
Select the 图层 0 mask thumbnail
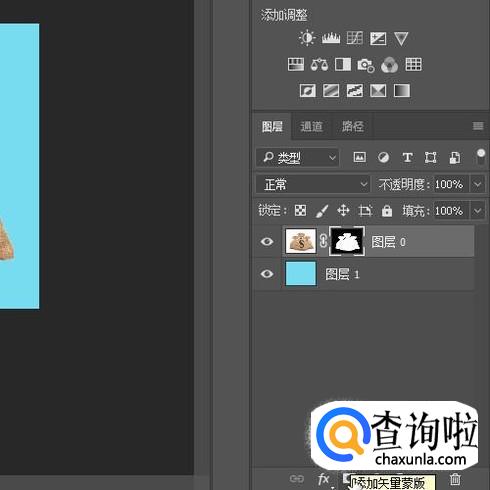(347, 241)
